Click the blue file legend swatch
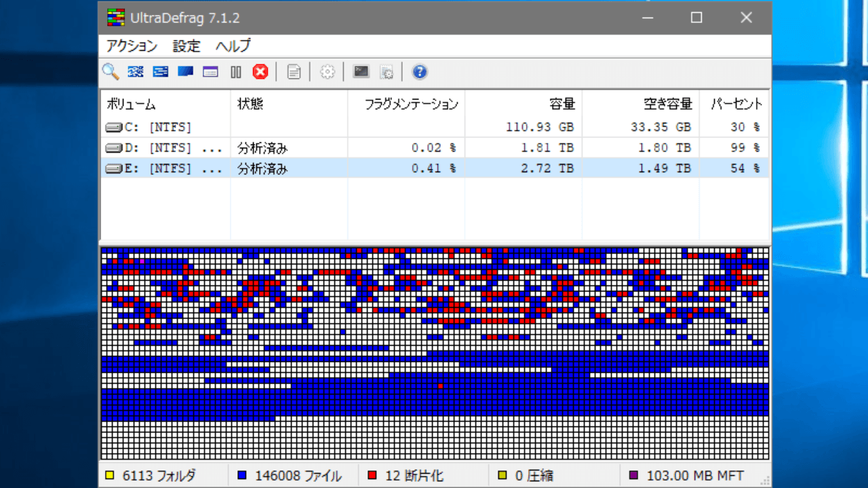 click(241, 476)
